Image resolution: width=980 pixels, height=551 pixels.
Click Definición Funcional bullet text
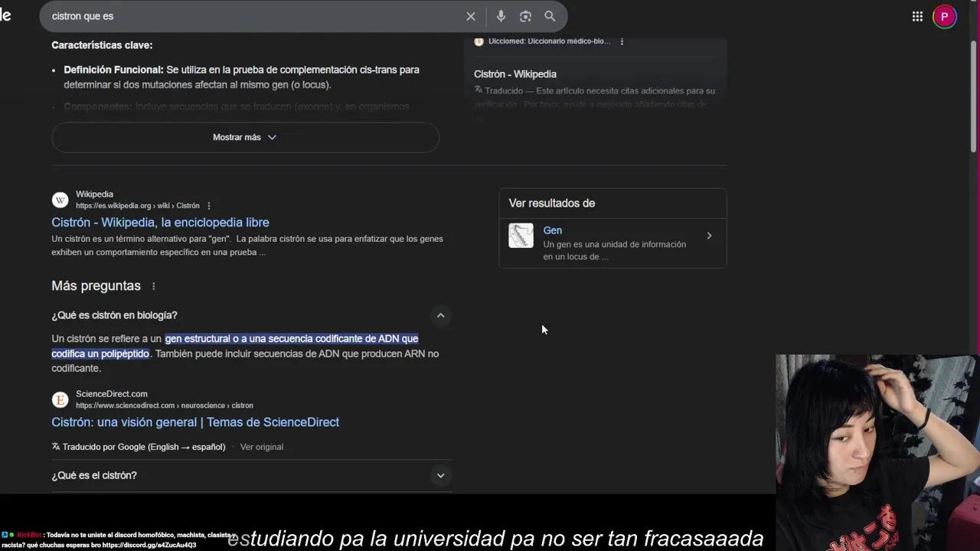(241, 77)
